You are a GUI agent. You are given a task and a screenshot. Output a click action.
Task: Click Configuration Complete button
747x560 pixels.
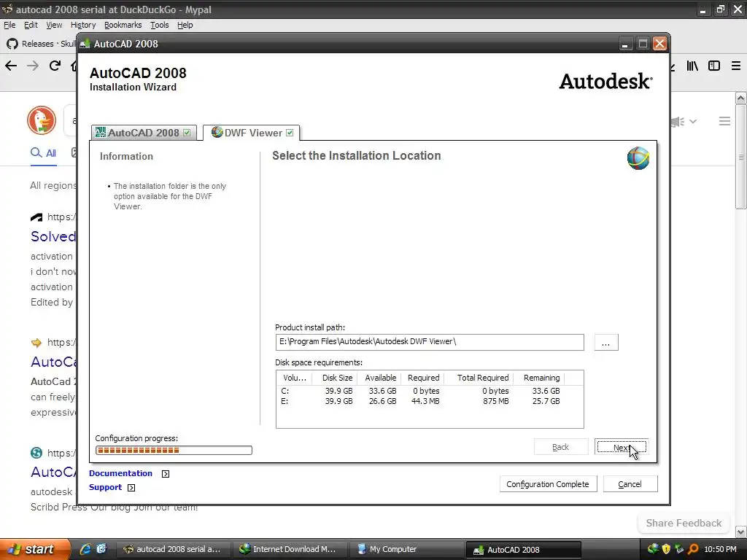point(548,484)
